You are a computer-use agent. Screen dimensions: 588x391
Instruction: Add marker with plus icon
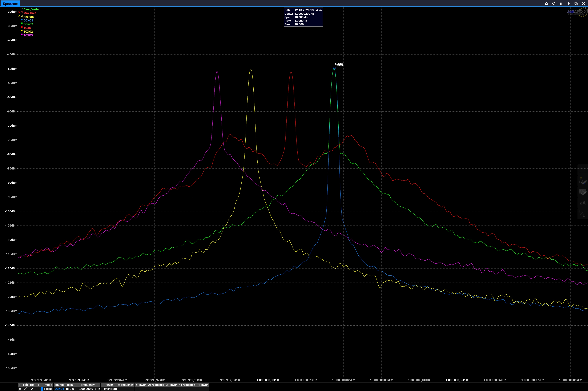(20, 385)
